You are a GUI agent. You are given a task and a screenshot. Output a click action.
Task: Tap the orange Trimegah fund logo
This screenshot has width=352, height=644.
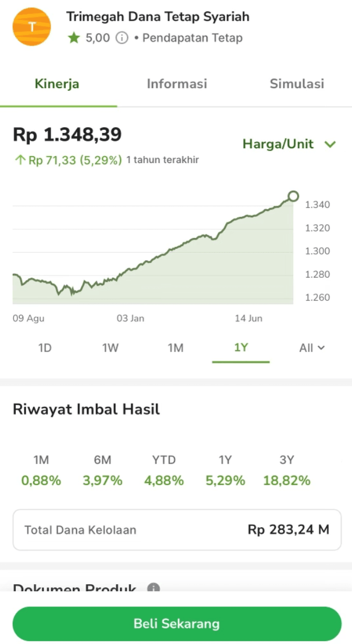32,27
